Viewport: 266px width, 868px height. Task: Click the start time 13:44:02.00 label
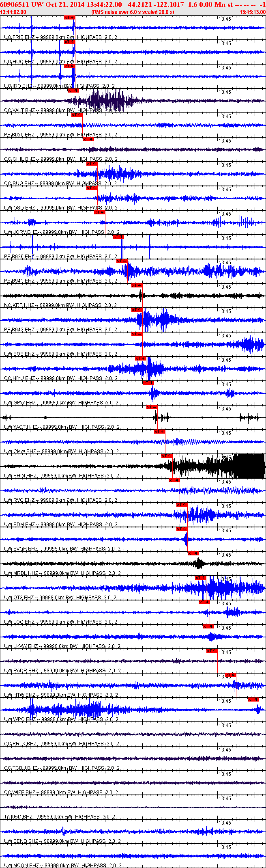click(13, 12)
